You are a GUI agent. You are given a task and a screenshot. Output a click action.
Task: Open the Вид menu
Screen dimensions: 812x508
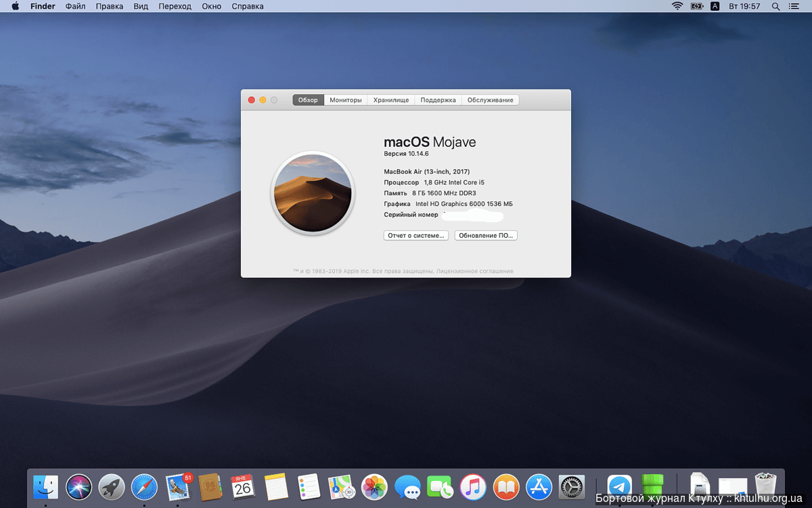pos(141,6)
